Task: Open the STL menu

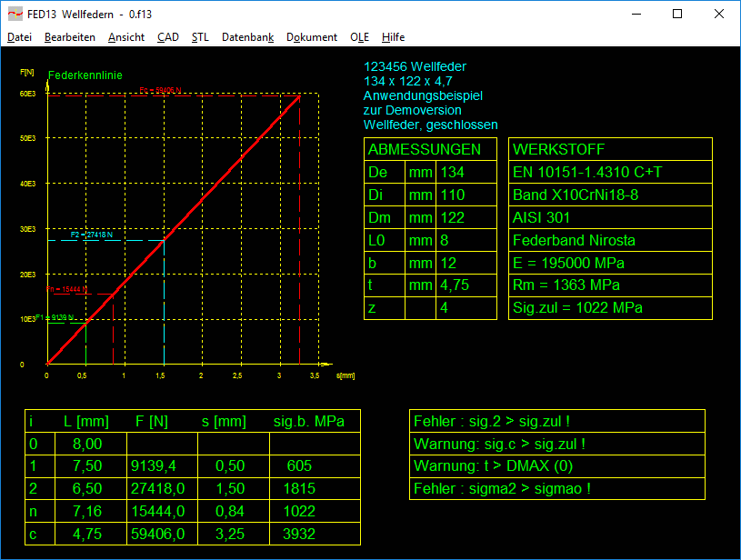Action: pos(200,37)
